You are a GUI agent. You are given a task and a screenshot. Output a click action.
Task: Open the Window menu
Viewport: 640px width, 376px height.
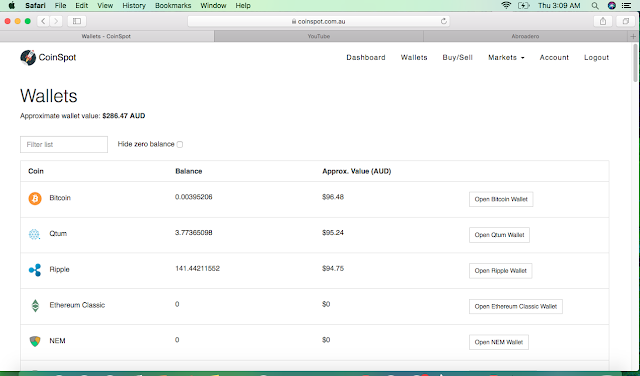pyautogui.click(x=213, y=6)
